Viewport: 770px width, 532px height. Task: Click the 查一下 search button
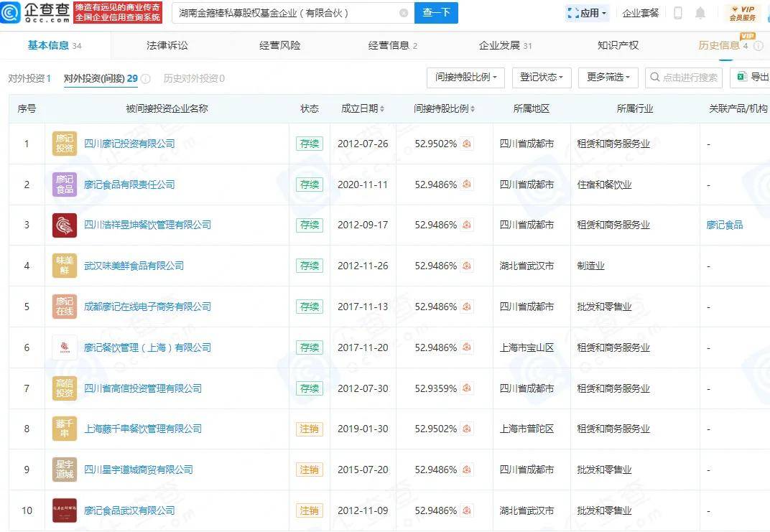436,13
